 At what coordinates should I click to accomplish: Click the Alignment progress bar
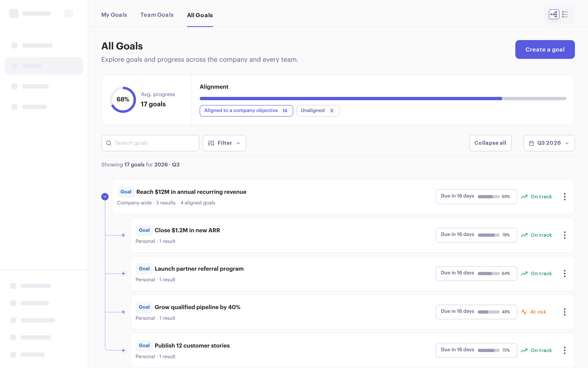(383, 99)
